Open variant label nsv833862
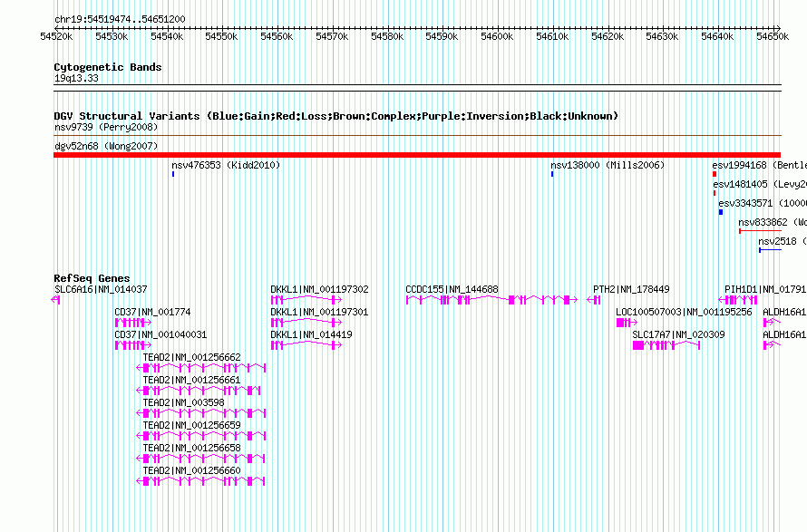 point(773,223)
